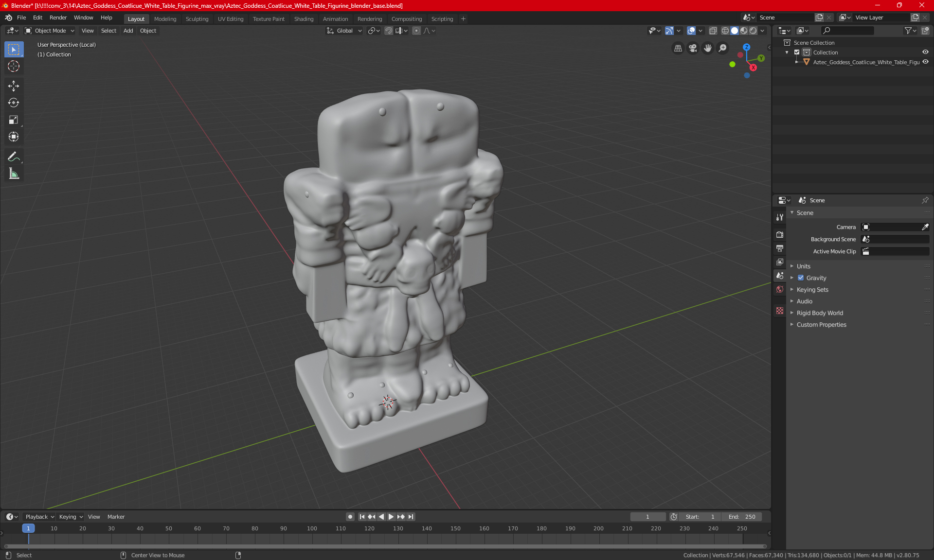Screen dimensions: 934x560
Task: Open the View Layer properties tab
Action: (x=780, y=262)
